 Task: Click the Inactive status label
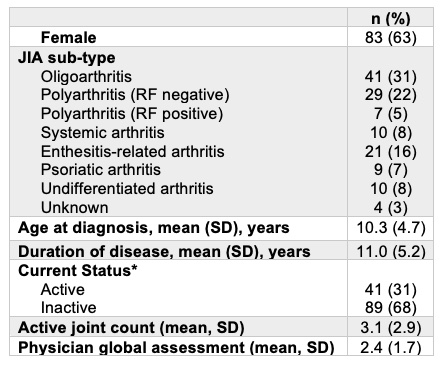[x=69, y=307]
